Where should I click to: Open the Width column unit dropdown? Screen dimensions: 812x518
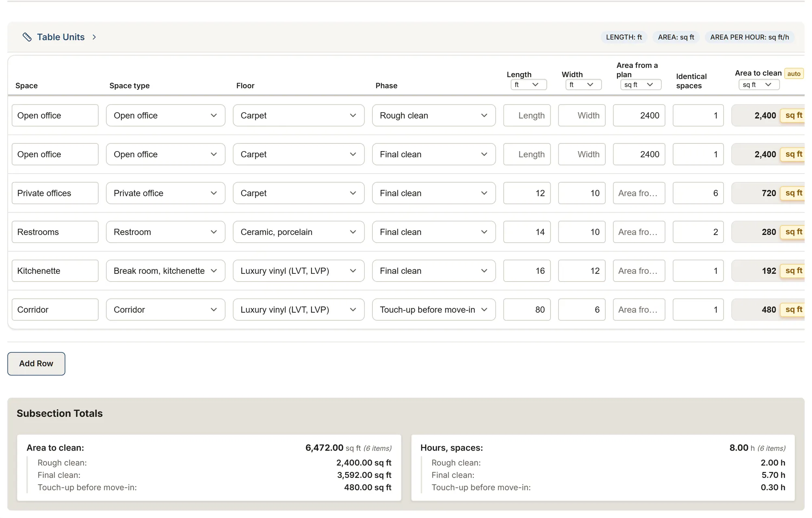[583, 85]
